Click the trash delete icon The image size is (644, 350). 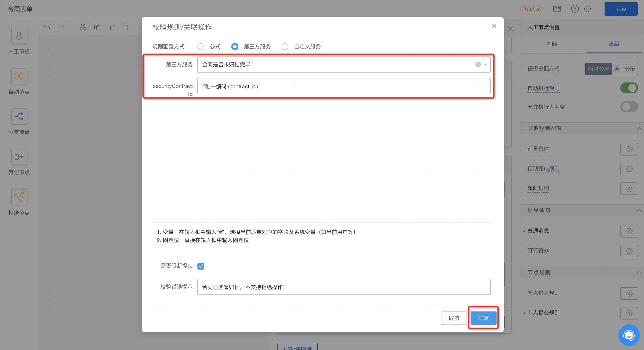coord(126,27)
